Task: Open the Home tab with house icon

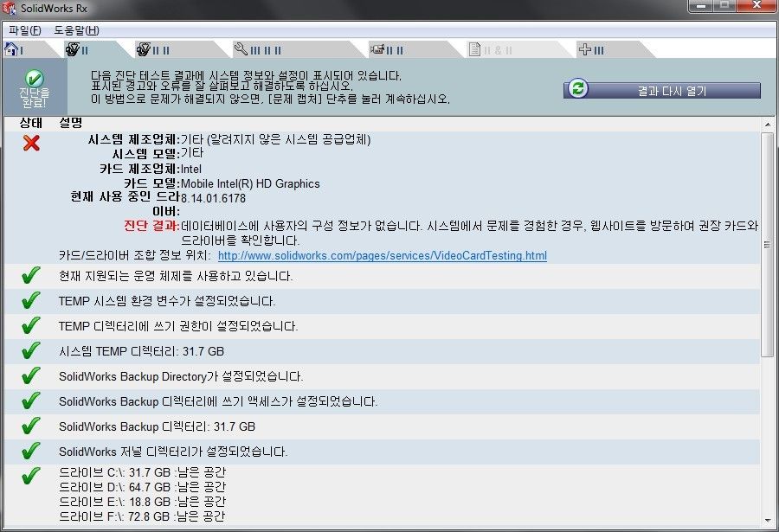Action: point(25,49)
